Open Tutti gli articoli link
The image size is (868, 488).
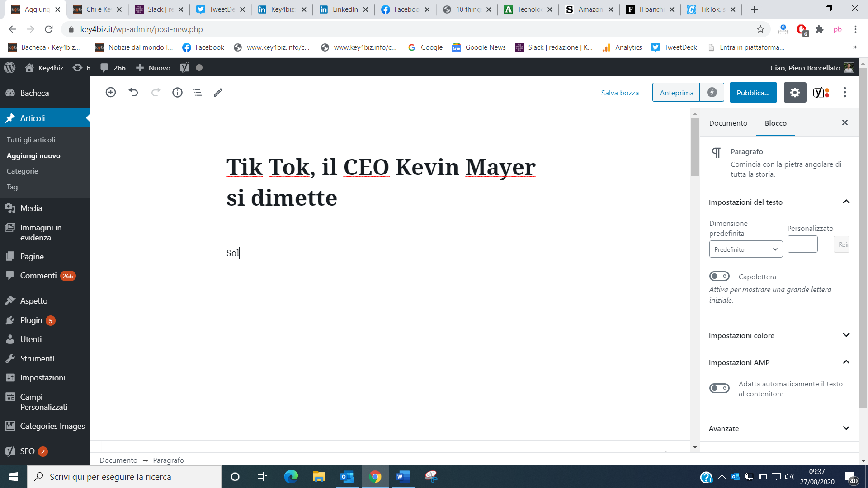[x=31, y=140]
